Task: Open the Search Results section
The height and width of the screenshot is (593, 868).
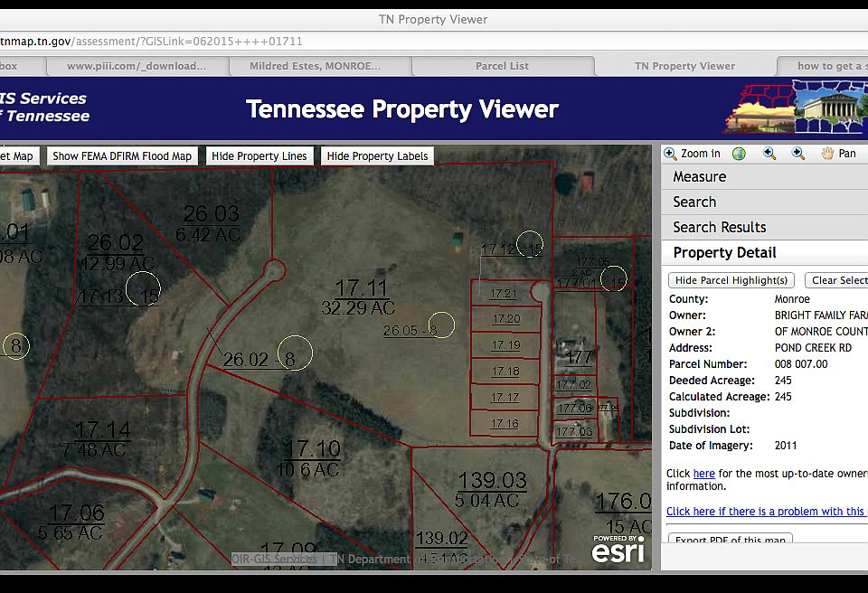Action: (x=765, y=227)
